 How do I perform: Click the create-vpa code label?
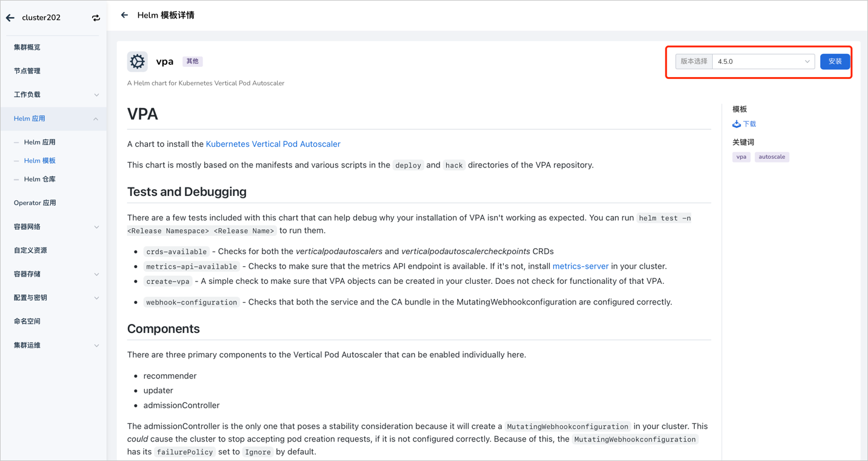[168, 281]
